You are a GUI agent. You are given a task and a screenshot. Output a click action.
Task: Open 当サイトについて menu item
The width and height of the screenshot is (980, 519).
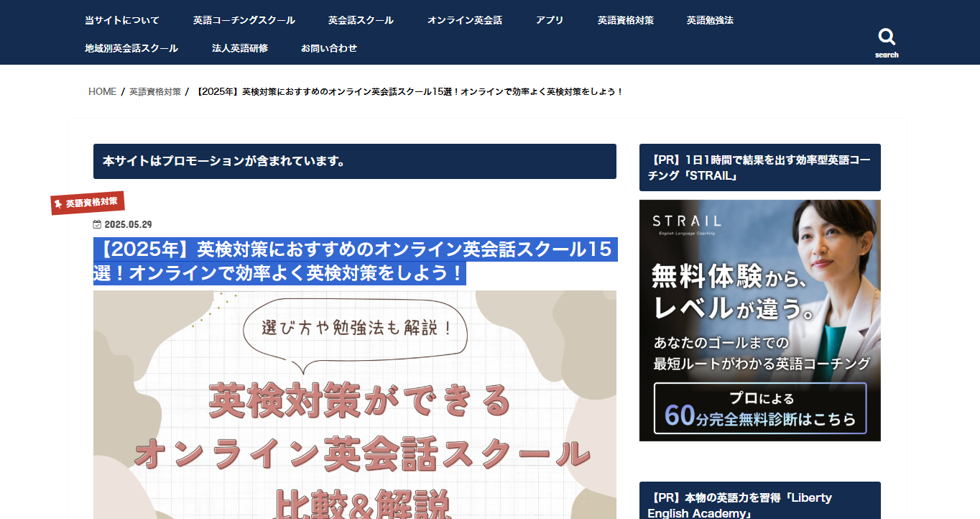[x=122, y=20]
